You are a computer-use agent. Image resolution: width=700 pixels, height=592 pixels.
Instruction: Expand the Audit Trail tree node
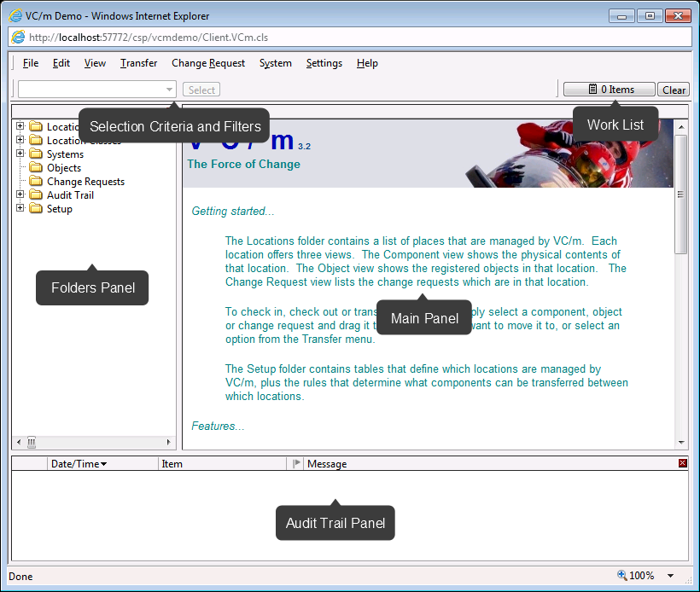[20, 195]
